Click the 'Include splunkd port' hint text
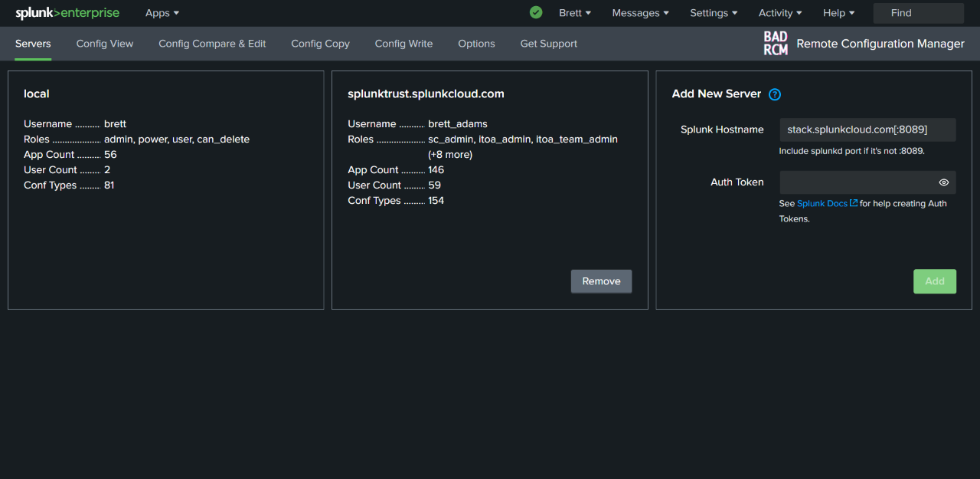Screen dimensions: 980x479 (852, 151)
